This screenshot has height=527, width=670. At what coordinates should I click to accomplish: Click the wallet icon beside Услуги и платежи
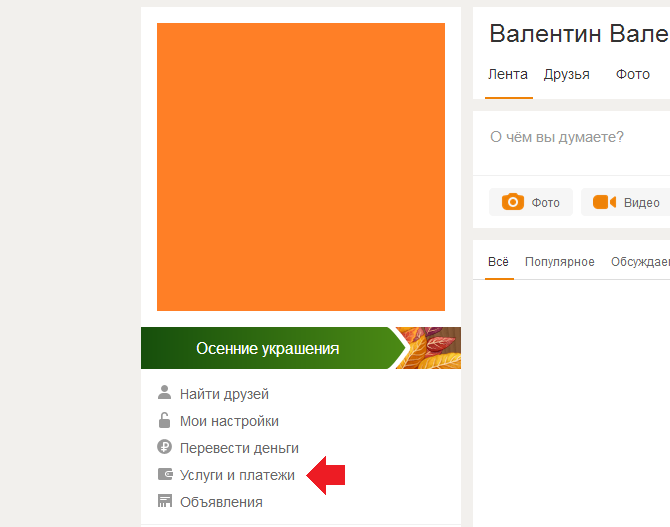point(165,474)
